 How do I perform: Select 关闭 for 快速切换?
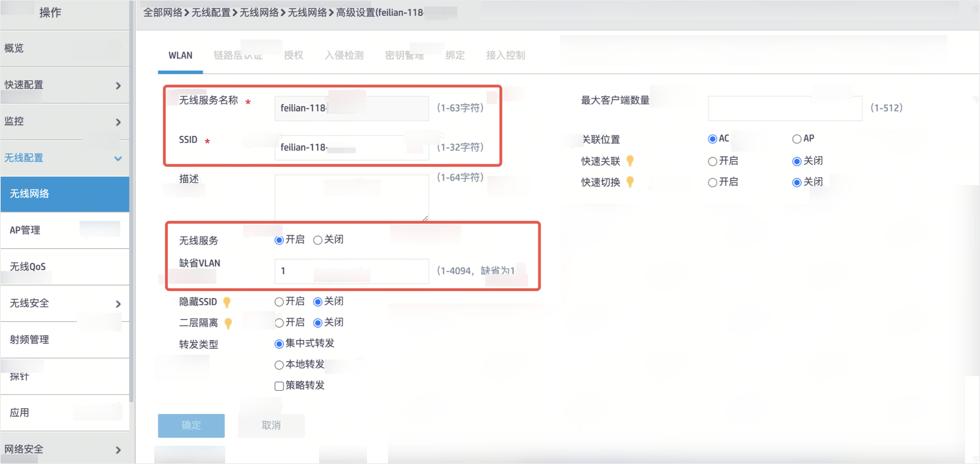point(796,183)
